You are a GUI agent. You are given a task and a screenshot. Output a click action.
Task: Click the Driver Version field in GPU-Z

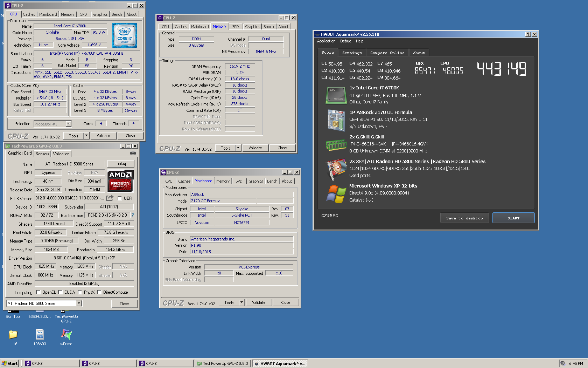[84, 258]
